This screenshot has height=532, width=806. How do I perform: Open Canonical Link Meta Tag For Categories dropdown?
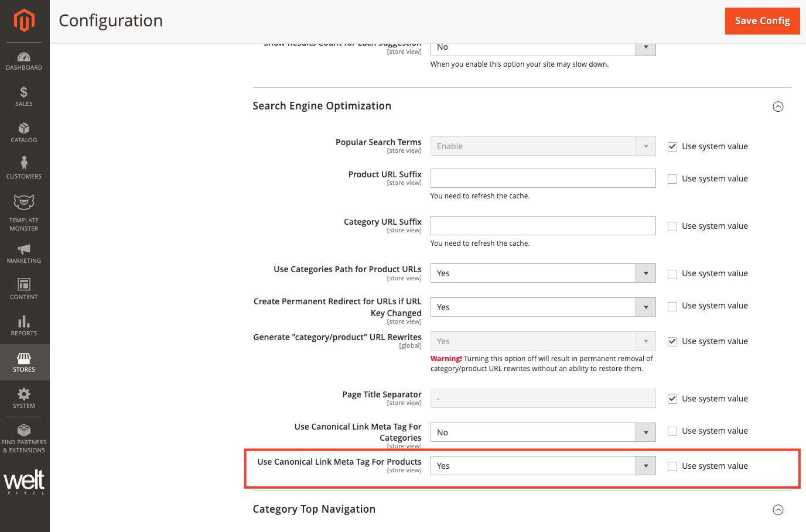coord(542,433)
